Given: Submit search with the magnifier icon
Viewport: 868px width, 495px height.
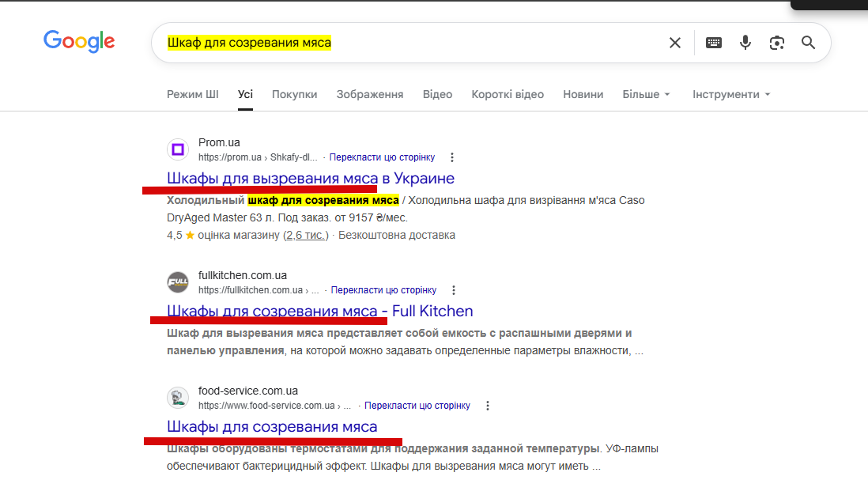Looking at the screenshot, I should coord(808,43).
